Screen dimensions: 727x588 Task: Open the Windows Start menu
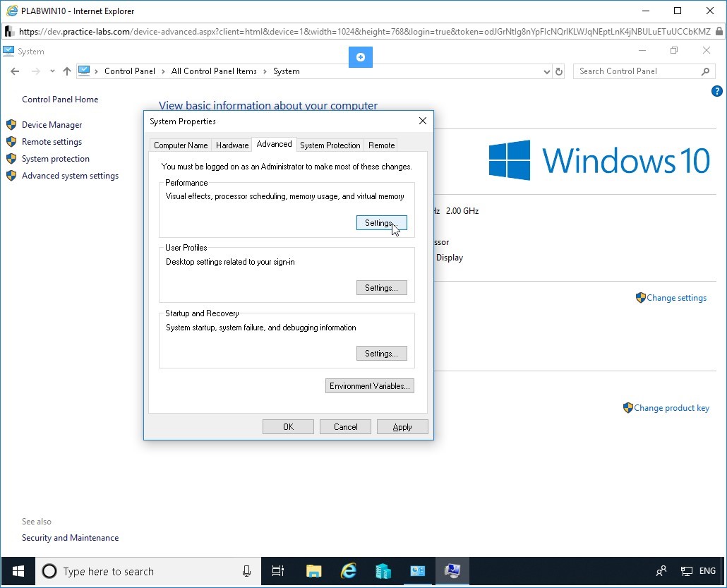(18, 571)
